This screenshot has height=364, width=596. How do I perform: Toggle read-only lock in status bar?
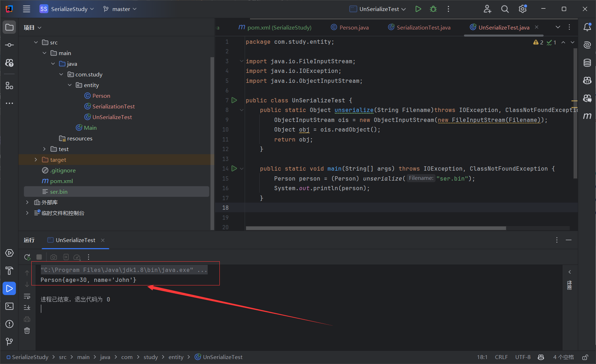(585, 357)
